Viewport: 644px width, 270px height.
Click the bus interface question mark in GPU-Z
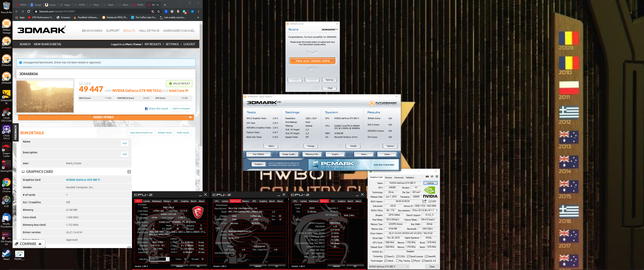437,210
